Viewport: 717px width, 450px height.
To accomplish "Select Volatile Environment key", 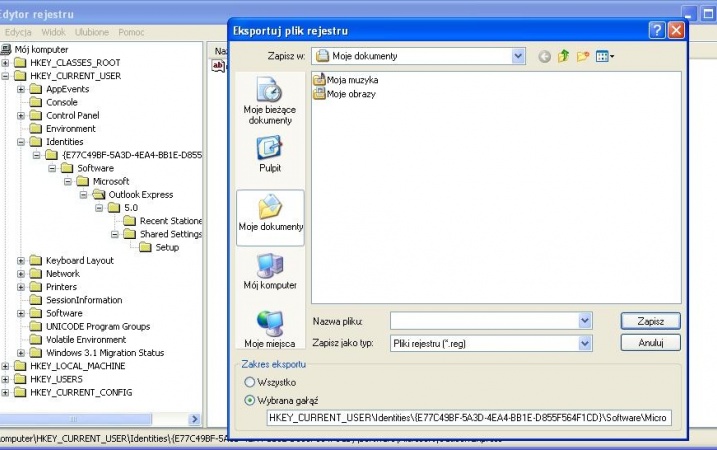I will (x=86, y=340).
